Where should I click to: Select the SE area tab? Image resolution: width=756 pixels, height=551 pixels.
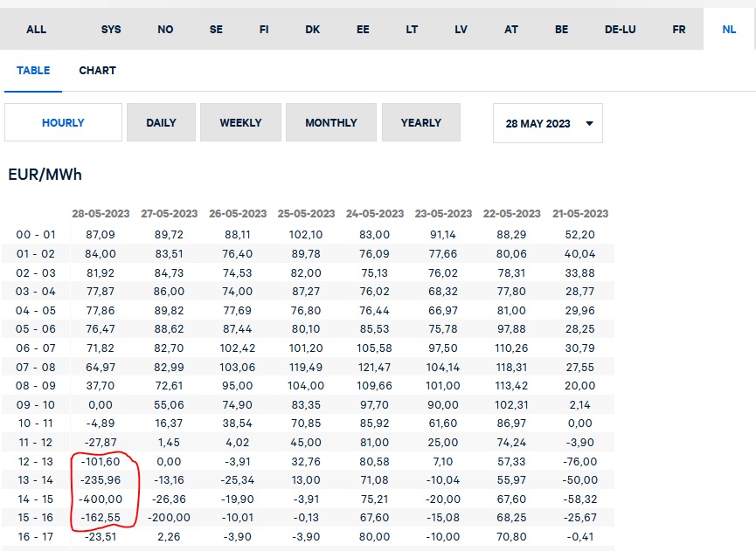[x=216, y=30]
